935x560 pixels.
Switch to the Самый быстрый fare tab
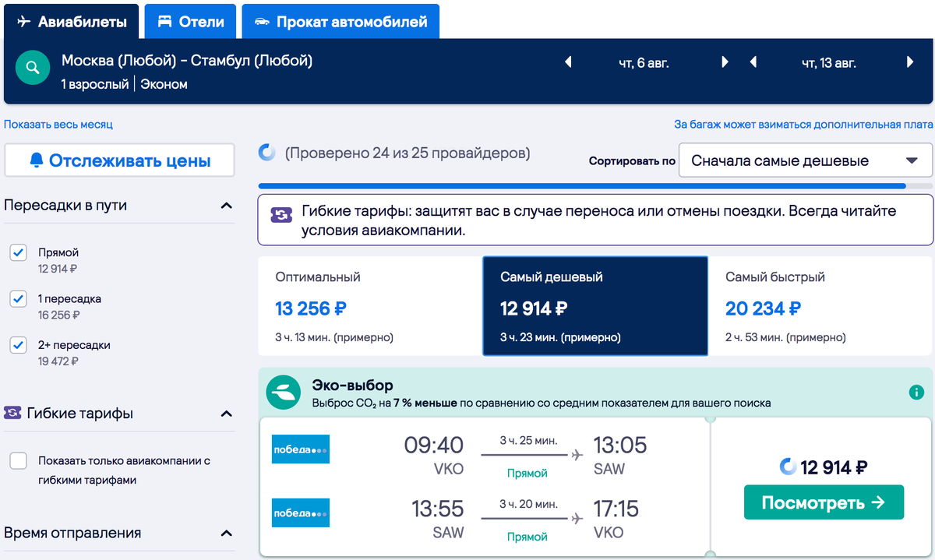pos(820,308)
